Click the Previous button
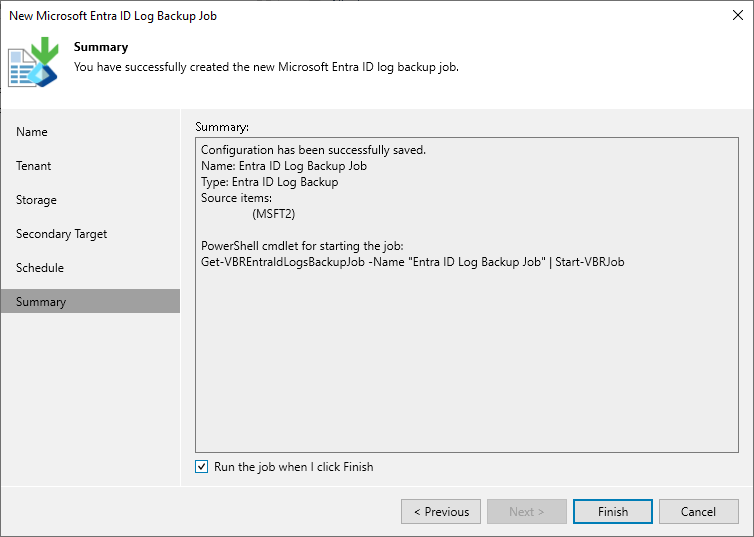The image size is (754, 537). pyautogui.click(x=441, y=512)
